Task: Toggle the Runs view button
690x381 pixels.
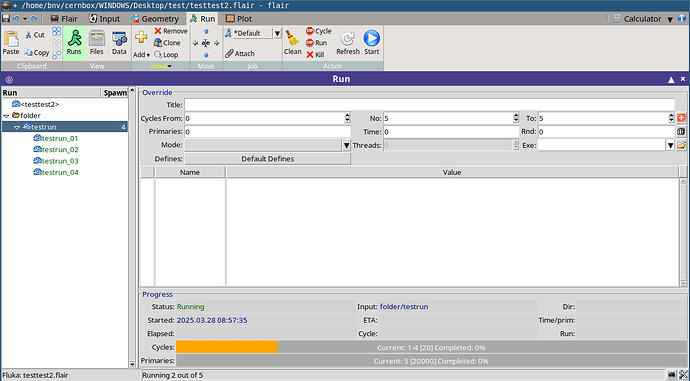Action: pos(74,42)
